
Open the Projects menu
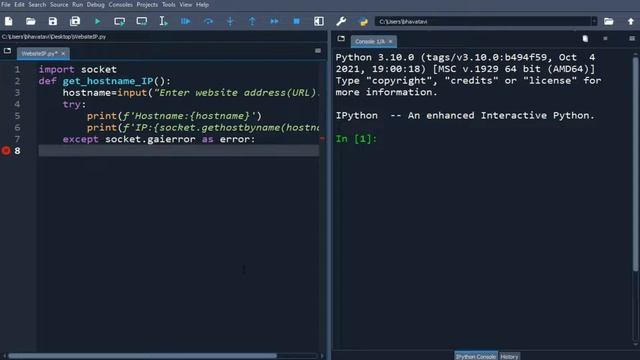(x=147, y=4)
